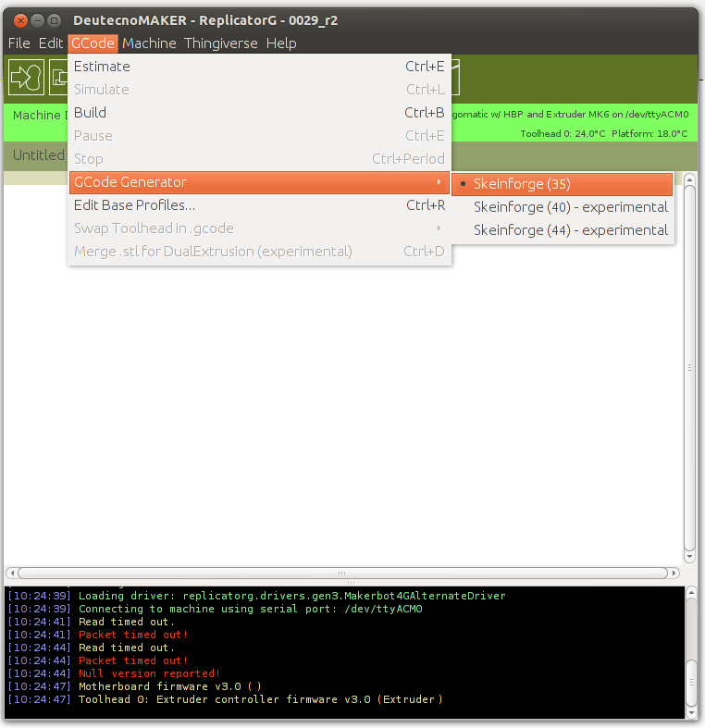Close the ReplicatorG window
The image size is (705, 728).
pyautogui.click(x=19, y=20)
